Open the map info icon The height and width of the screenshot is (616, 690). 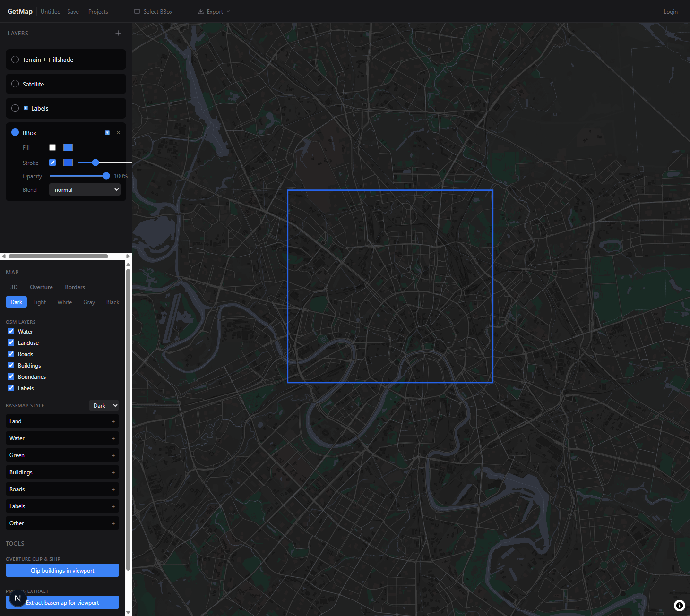click(679, 605)
